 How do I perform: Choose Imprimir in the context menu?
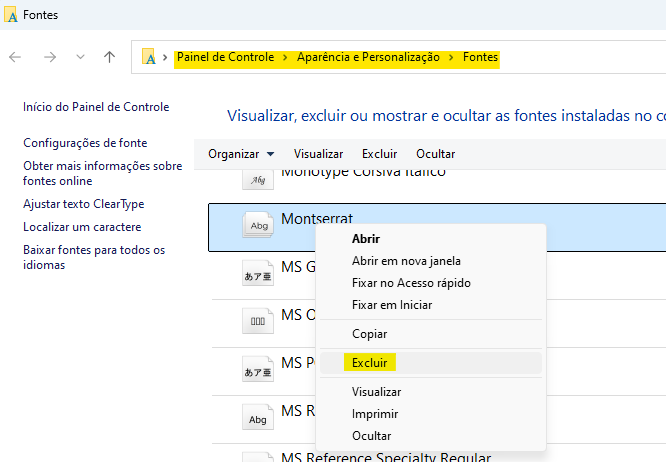[x=375, y=414]
